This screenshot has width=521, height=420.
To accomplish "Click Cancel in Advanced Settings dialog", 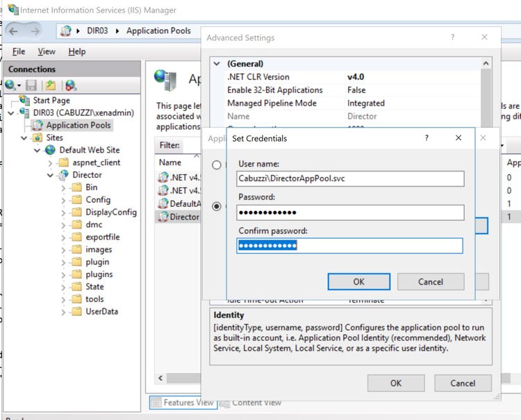I will coord(463,383).
